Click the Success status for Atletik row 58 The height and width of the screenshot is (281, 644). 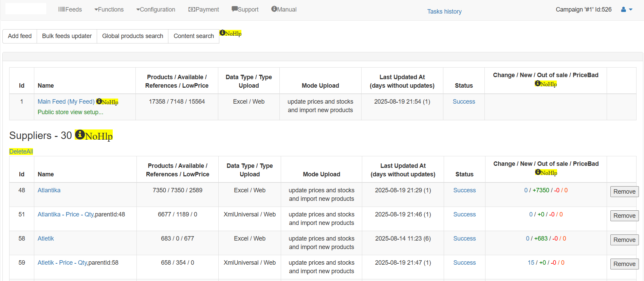[x=464, y=239]
